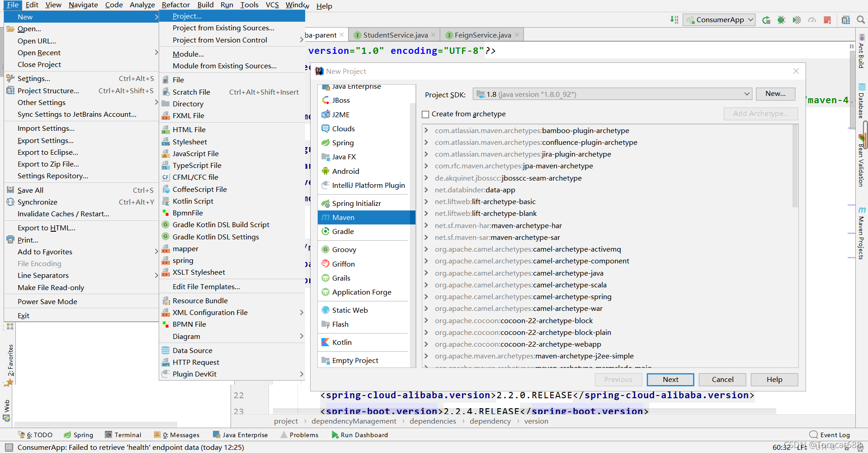Image resolution: width=868 pixels, height=453 pixels.
Task: Choose Module... from New submenu
Action: (x=232, y=54)
